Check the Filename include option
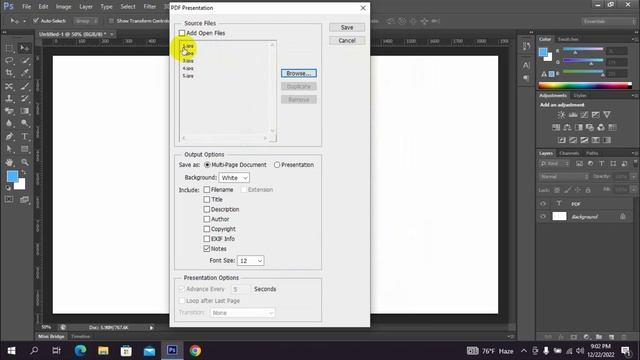This screenshot has height=360, width=640. coord(207,190)
